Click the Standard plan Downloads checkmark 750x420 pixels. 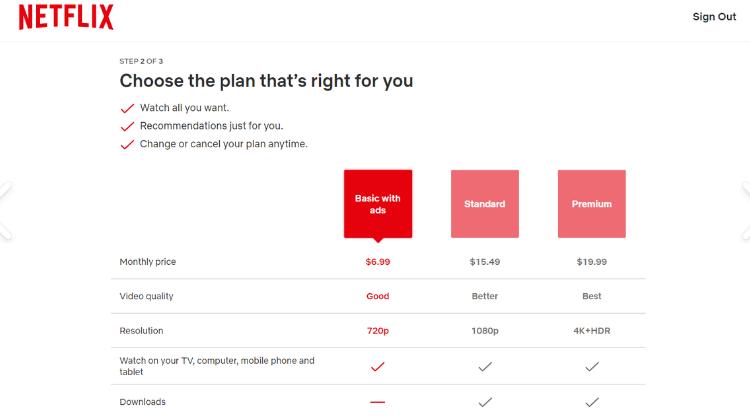pyautogui.click(x=484, y=402)
